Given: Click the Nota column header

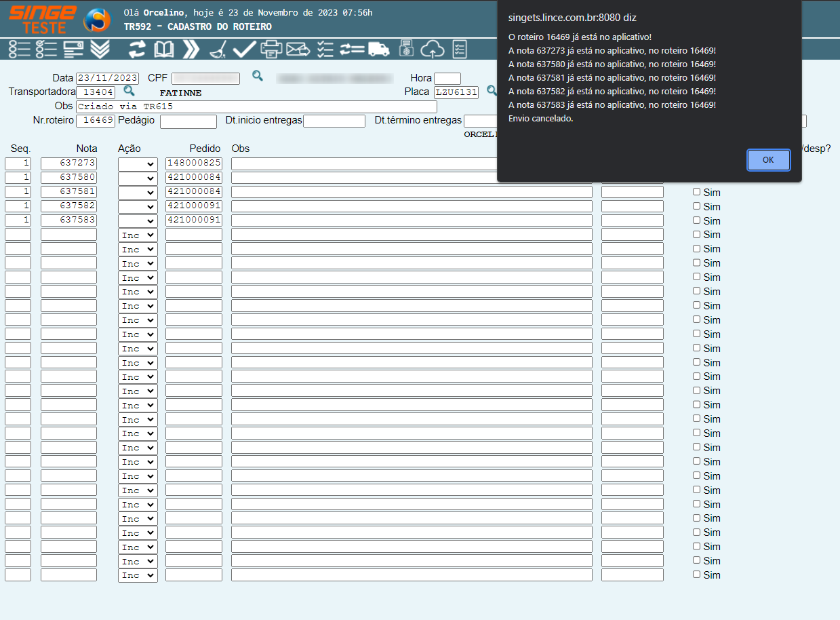Looking at the screenshot, I should pyautogui.click(x=87, y=149).
